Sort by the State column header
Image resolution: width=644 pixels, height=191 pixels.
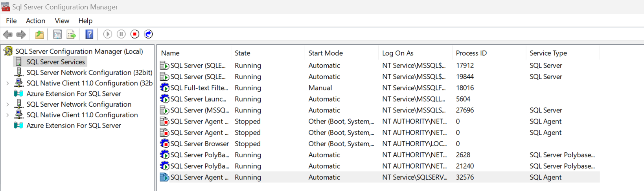pos(242,53)
